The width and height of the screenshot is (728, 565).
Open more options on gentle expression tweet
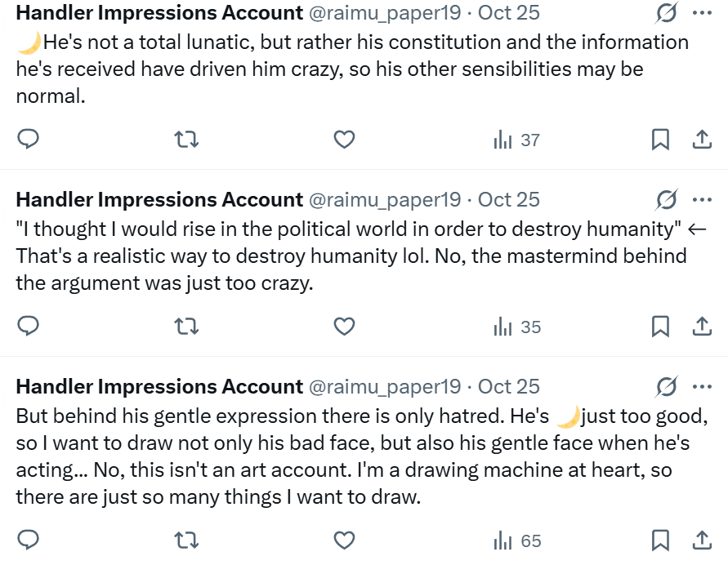pos(701,386)
